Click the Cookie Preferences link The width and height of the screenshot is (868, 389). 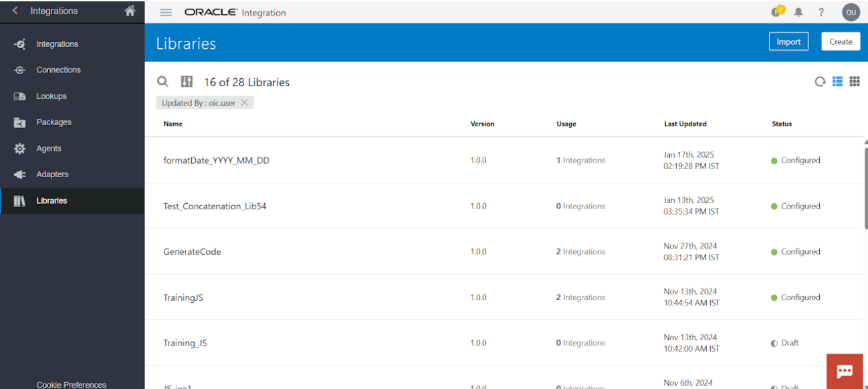pos(71,384)
